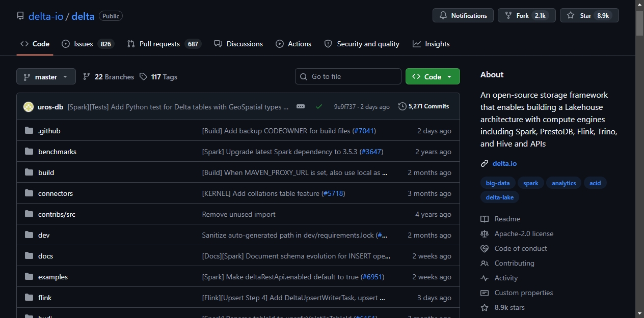Click the folder icon next to flink
The image size is (644, 318).
click(29, 298)
